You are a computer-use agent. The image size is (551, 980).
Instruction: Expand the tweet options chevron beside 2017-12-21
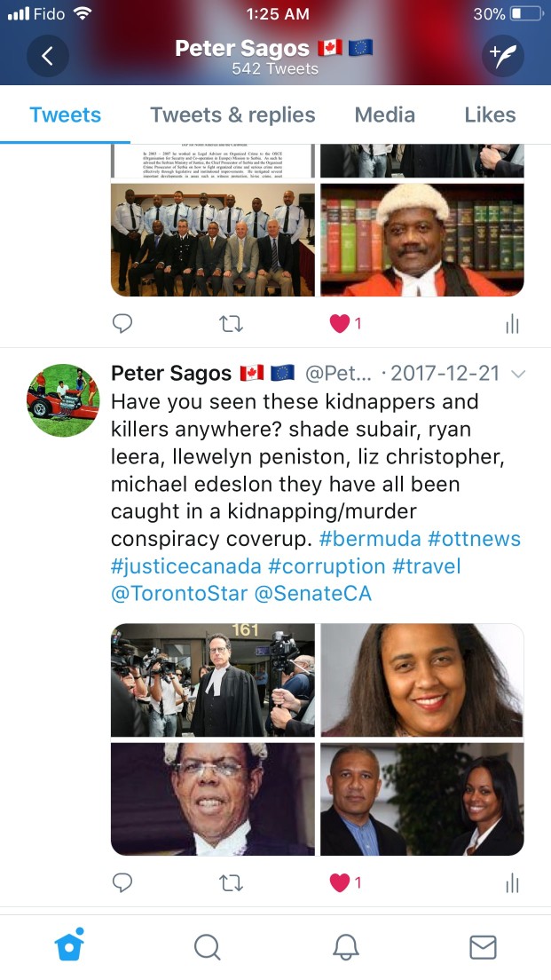point(518,374)
